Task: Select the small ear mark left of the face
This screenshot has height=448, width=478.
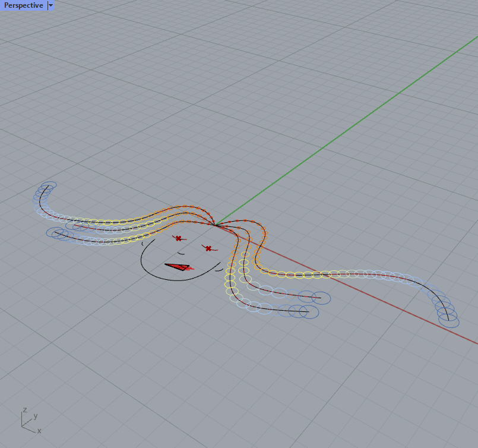Action: coord(143,242)
